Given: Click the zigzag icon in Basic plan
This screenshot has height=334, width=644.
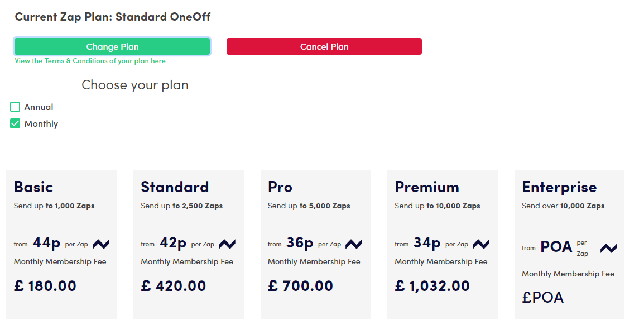Looking at the screenshot, I should (x=101, y=244).
